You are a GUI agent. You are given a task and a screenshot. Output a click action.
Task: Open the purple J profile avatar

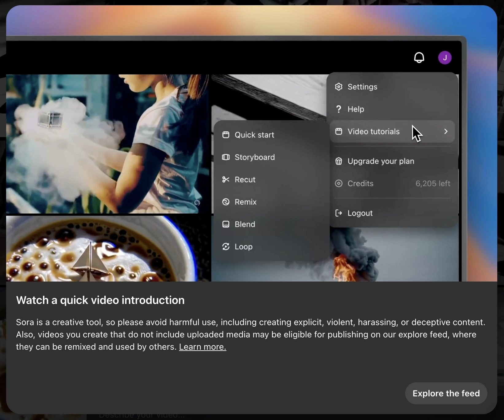tap(444, 57)
